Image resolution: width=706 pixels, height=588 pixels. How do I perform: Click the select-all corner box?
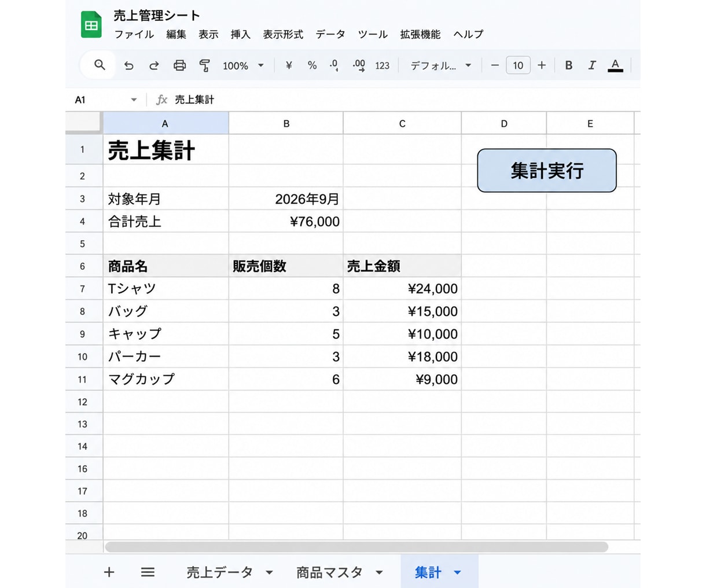tap(84, 123)
